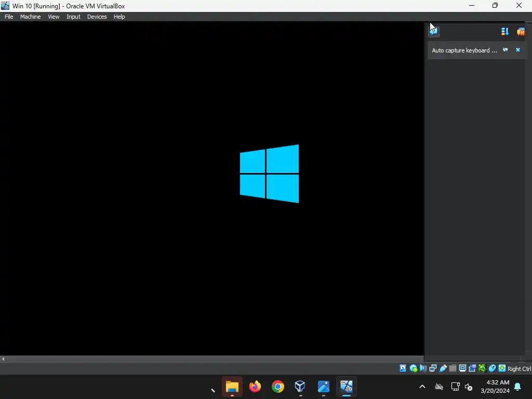Close the VirtualBox window
The image size is (532, 399).
point(519,5)
